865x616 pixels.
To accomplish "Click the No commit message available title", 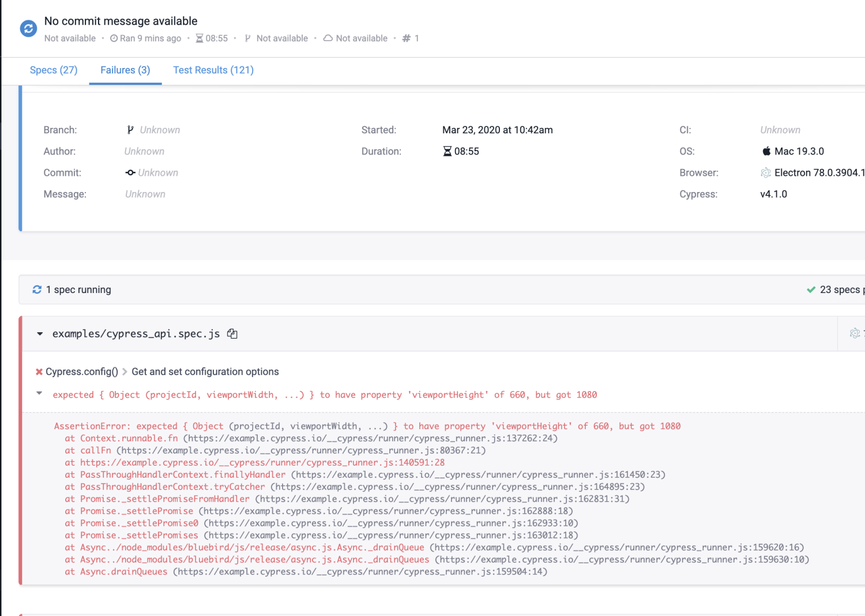I will (x=121, y=21).
